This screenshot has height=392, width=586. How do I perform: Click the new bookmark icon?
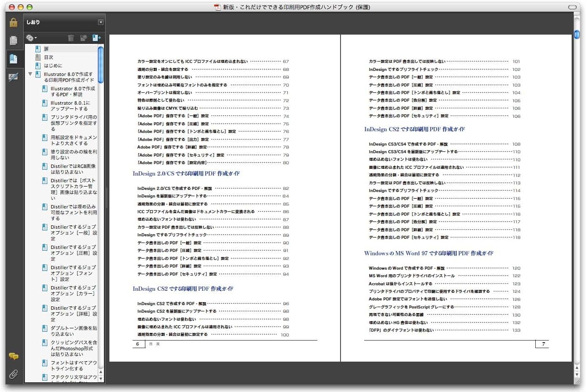pos(96,38)
